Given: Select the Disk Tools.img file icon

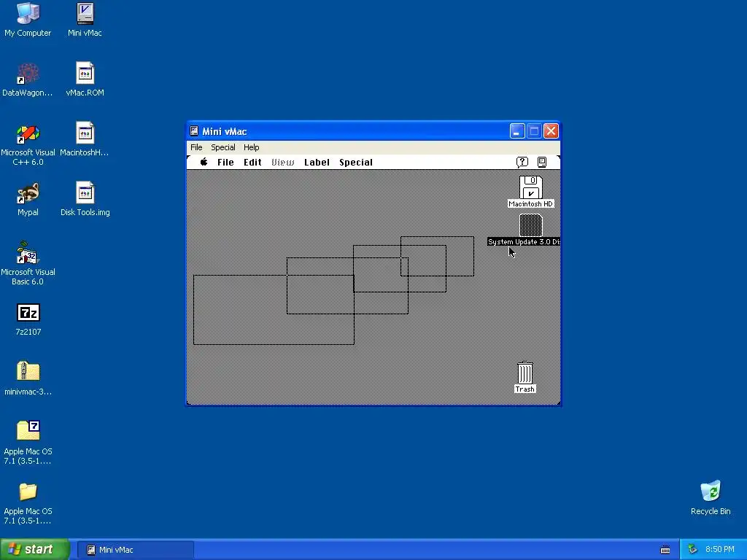Looking at the screenshot, I should pos(85,200).
